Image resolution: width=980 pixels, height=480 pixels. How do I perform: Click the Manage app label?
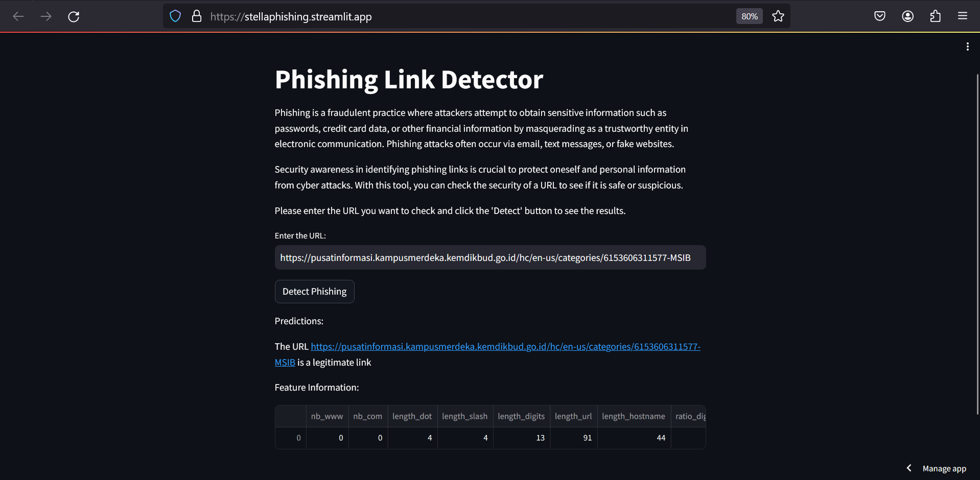944,469
